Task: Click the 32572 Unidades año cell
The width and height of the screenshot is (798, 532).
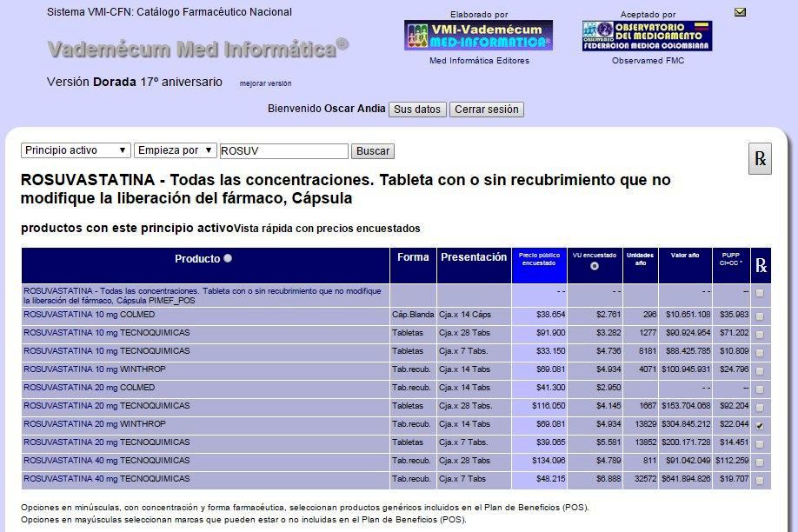Action: pyautogui.click(x=641, y=479)
